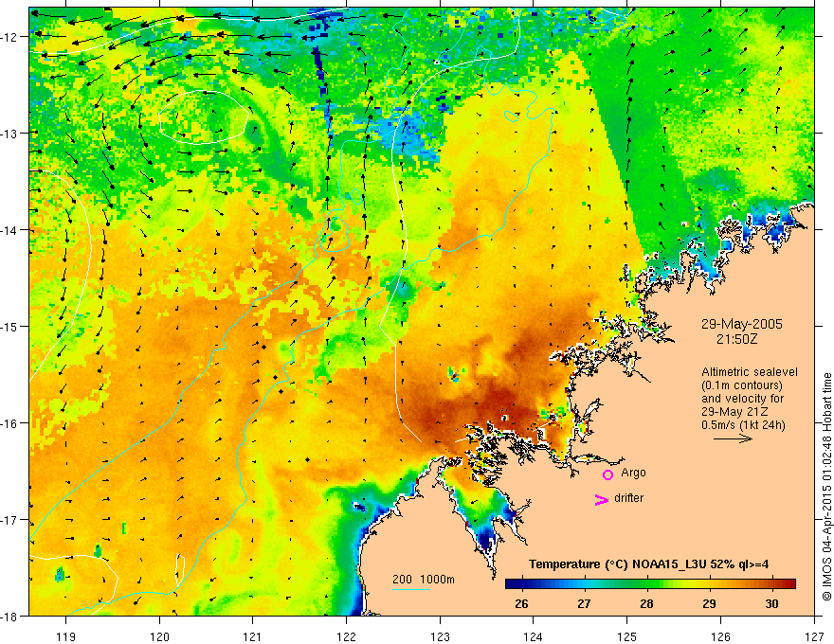Click the IMOS copyright text on right edge

(x=827, y=488)
